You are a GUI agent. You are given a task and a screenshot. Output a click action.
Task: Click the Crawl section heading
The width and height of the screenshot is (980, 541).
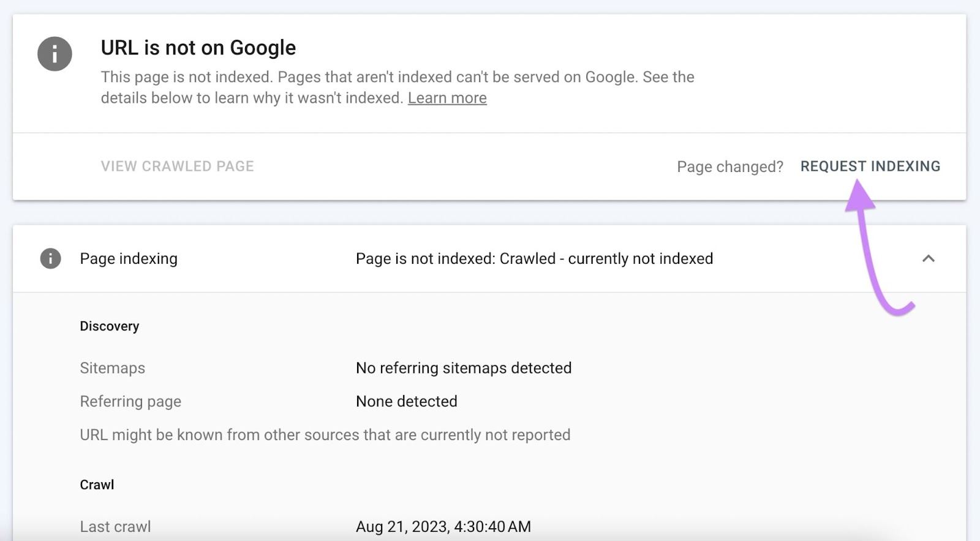[97, 485]
